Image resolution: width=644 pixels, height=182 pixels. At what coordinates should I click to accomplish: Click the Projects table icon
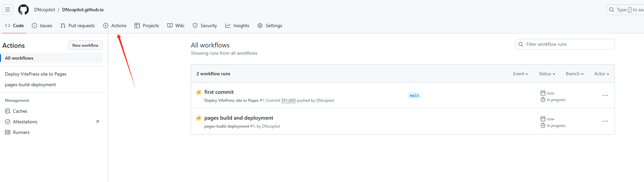point(137,26)
